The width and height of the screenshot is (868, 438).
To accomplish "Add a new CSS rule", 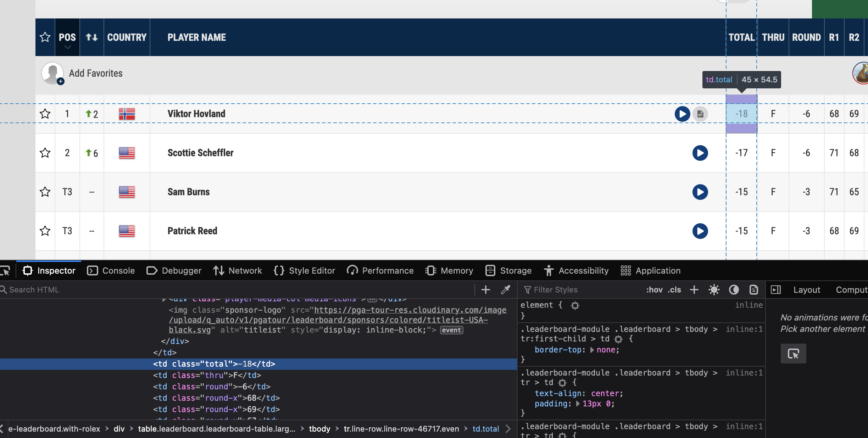I will (694, 290).
